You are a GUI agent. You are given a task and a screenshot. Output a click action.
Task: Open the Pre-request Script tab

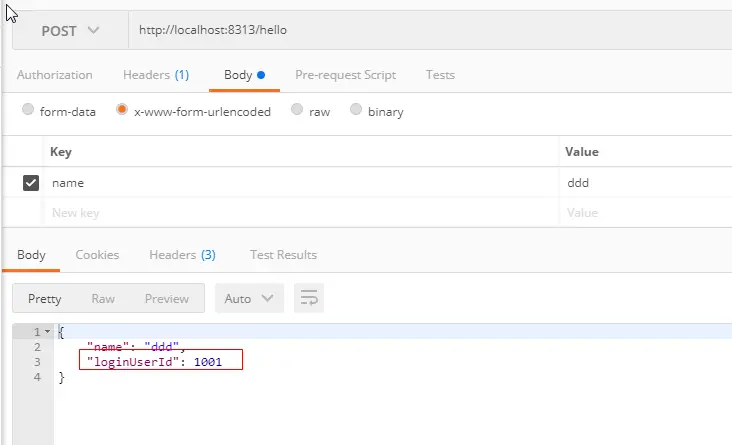click(x=345, y=75)
